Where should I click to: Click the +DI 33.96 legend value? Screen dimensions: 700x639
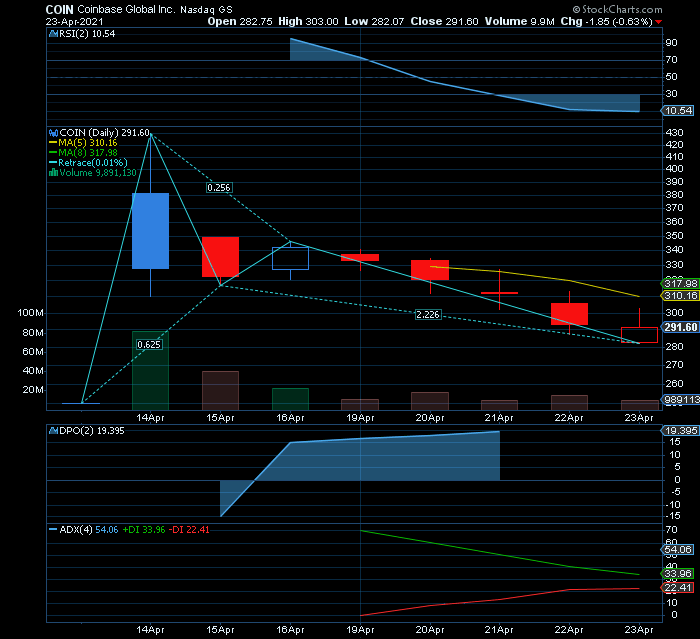[144, 530]
